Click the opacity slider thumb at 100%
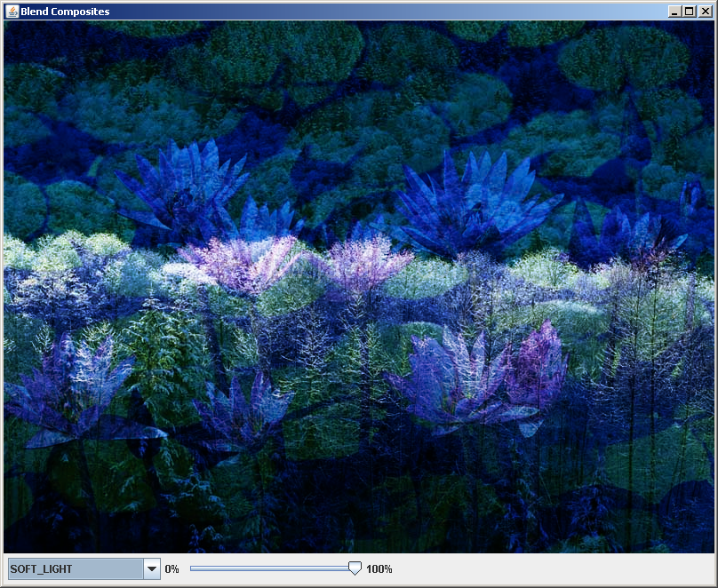The width and height of the screenshot is (718, 588). tap(355, 568)
